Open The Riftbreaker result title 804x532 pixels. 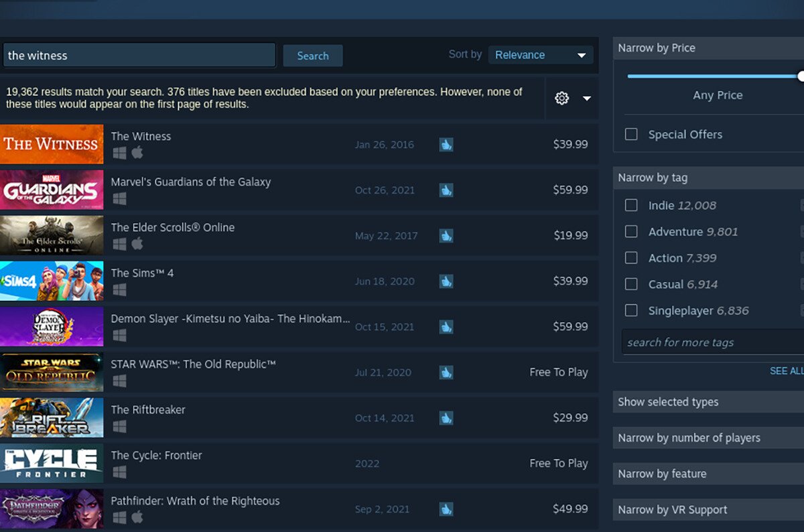(148, 409)
